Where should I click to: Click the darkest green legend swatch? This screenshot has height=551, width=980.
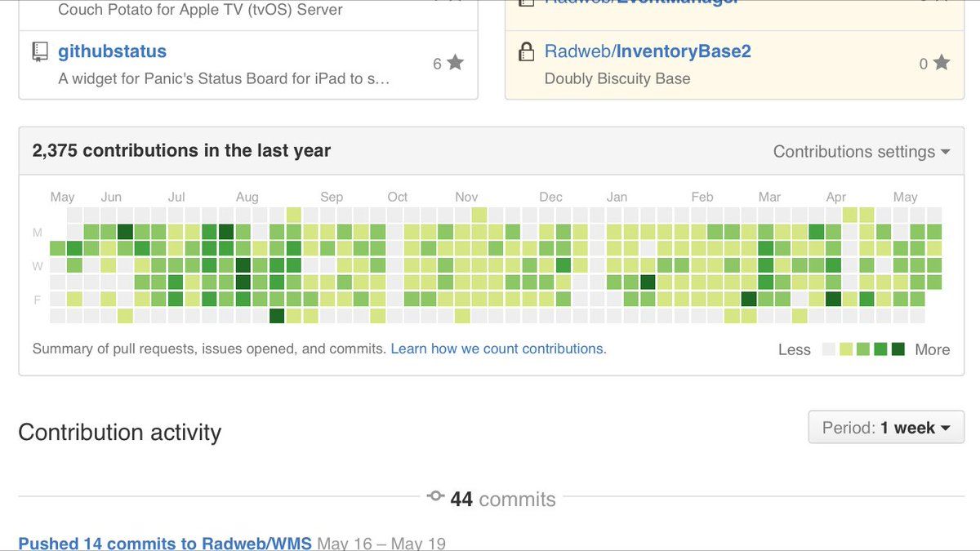point(898,349)
